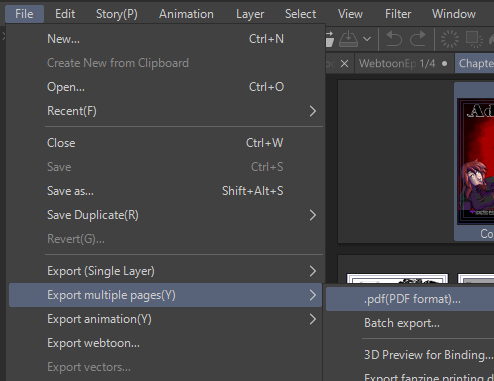
Task: Open the Animation menu in menu bar
Action: (x=186, y=14)
